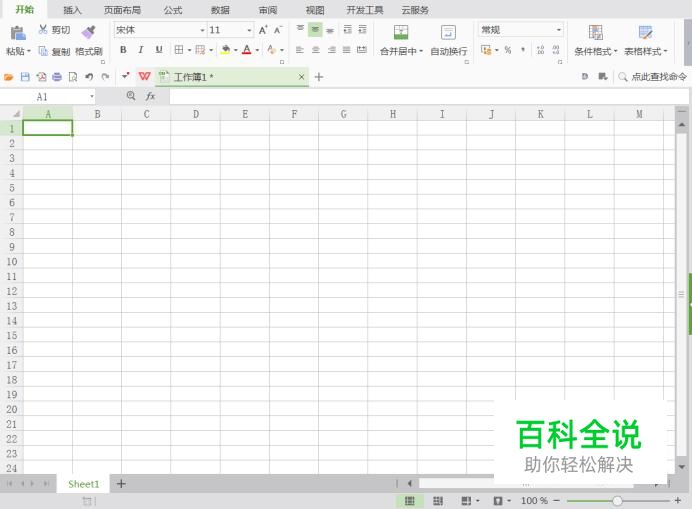The width and height of the screenshot is (692, 509).
Task: Apply percent style format
Action: pos(508,50)
